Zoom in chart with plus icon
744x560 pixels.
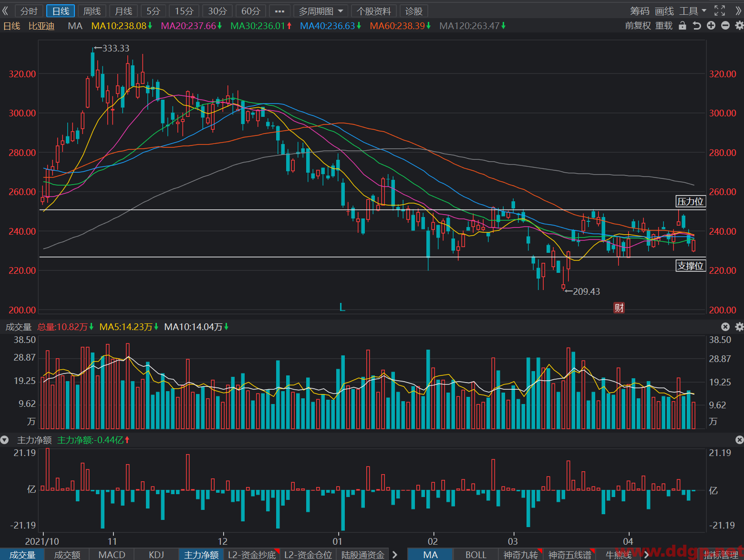tap(711, 26)
